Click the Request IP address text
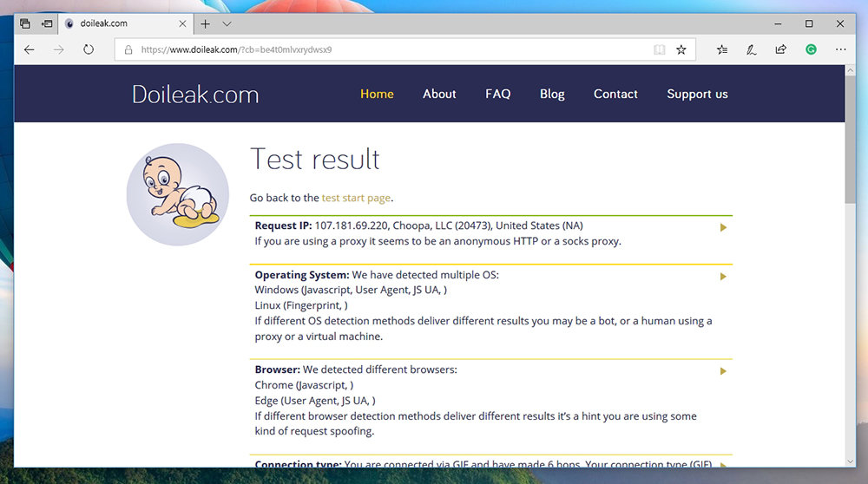Viewport: 868px width, 484px height. (x=351, y=226)
